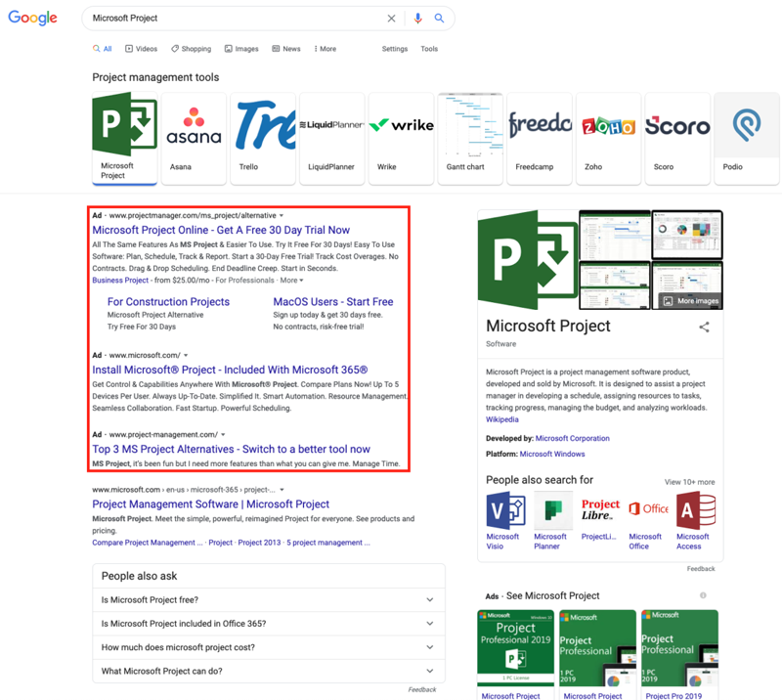Open Tools under the search bar
This screenshot has height=700, width=782.
429,49
